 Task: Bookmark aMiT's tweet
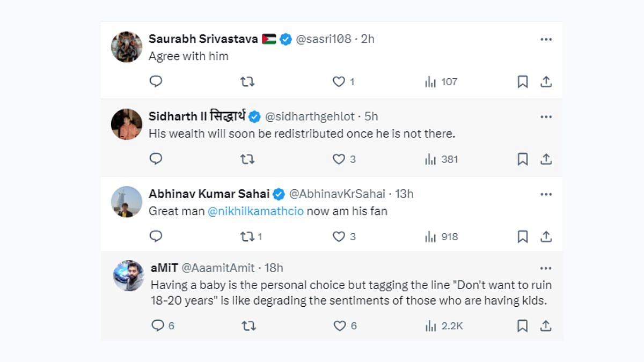[522, 326]
